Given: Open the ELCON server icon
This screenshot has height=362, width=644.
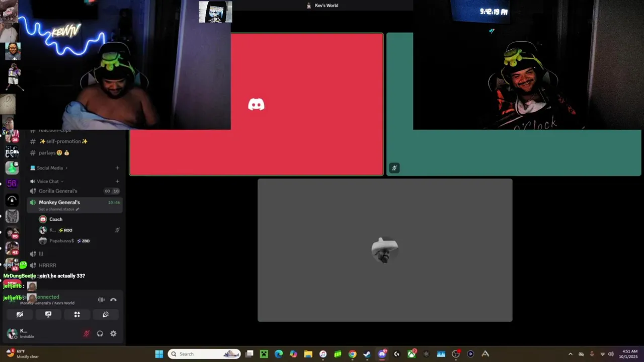Looking at the screenshot, I should (x=12, y=152).
